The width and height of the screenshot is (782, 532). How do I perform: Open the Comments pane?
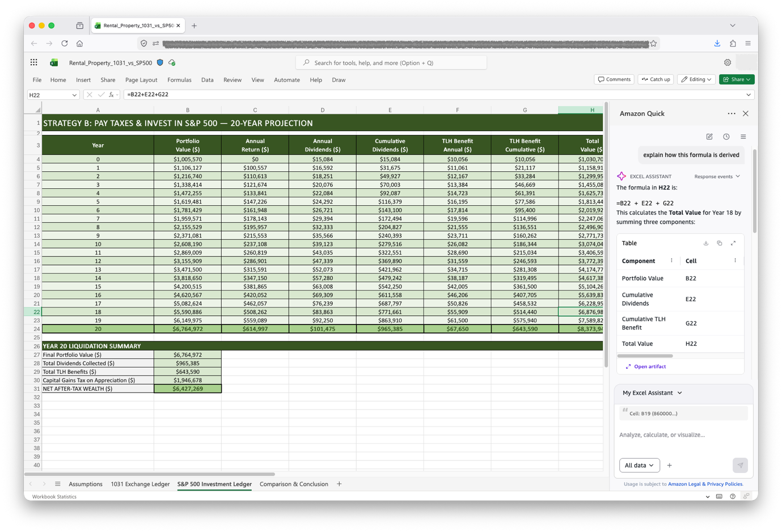coord(614,79)
